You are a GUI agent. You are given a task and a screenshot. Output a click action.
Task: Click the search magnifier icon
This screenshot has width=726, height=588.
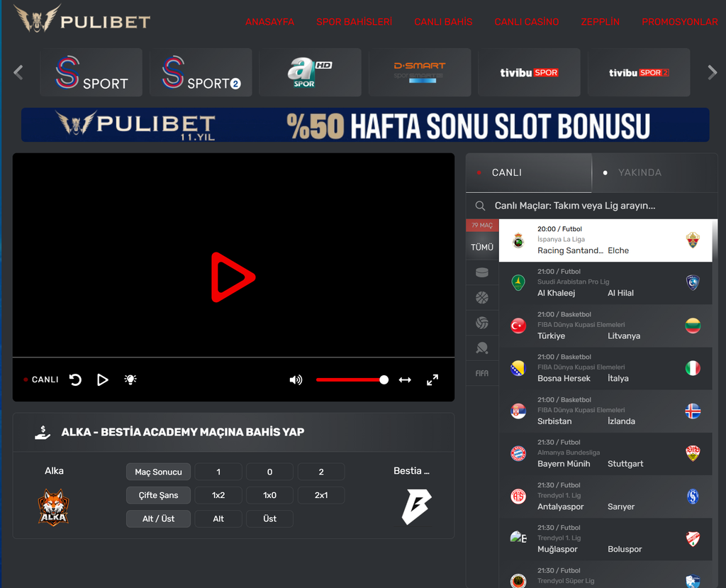[x=480, y=206]
